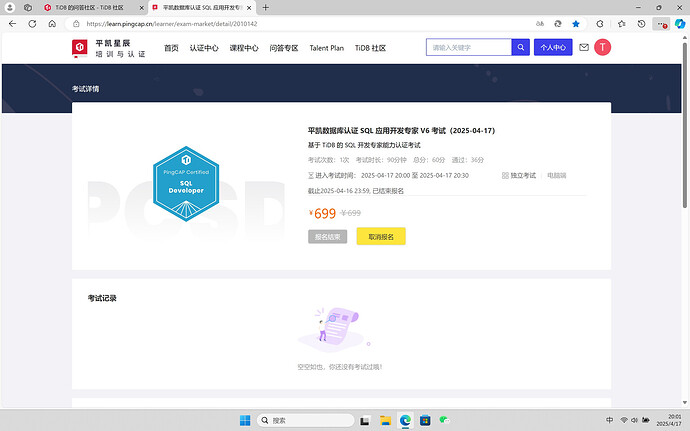Click the exam title 平凯数据库认证 SQL 应用开发专家
The width and height of the screenshot is (690, 431).
(401, 131)
